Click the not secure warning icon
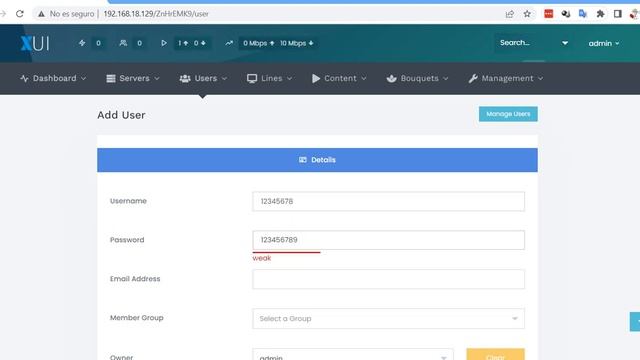Screen dimensions: 640x360 pyautogui.click(x=41, y=14)
